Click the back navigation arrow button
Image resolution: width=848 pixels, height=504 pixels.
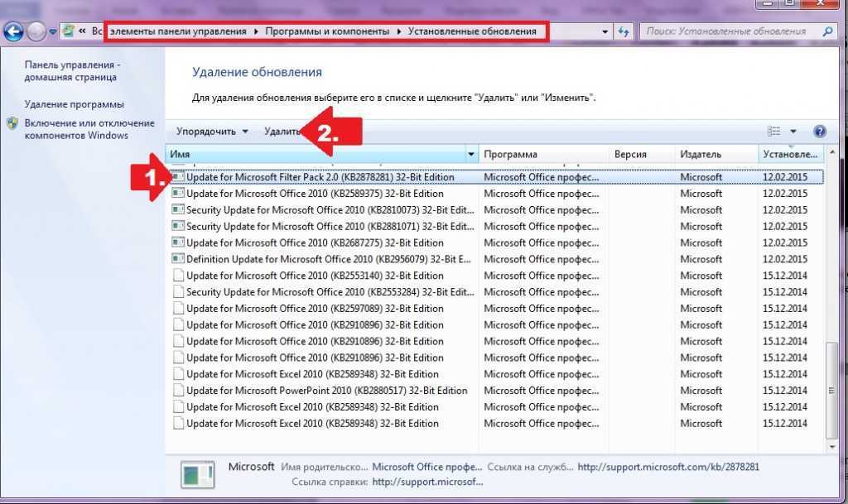click(13, 31)
